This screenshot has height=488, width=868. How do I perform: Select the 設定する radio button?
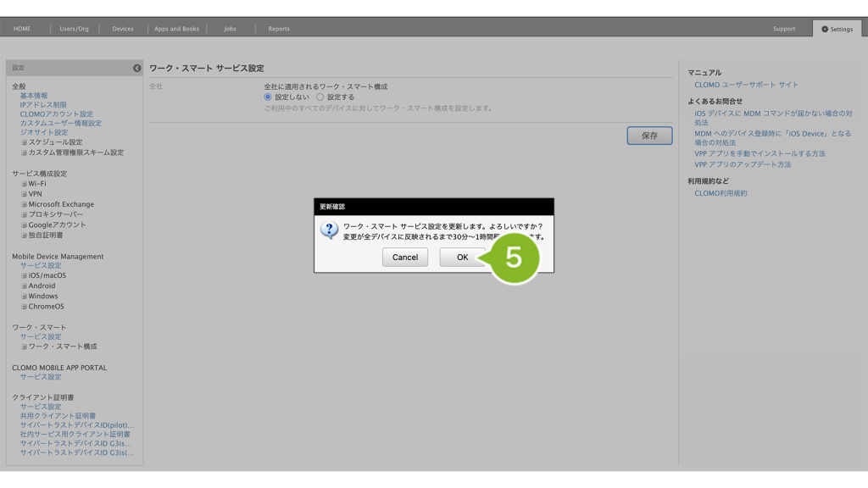point(320,97)
